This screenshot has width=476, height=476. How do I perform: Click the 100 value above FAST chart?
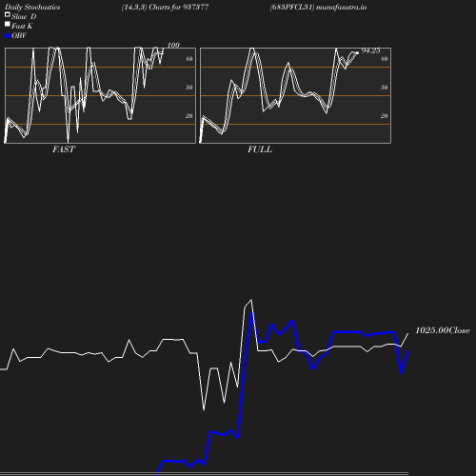click(173, 45)
